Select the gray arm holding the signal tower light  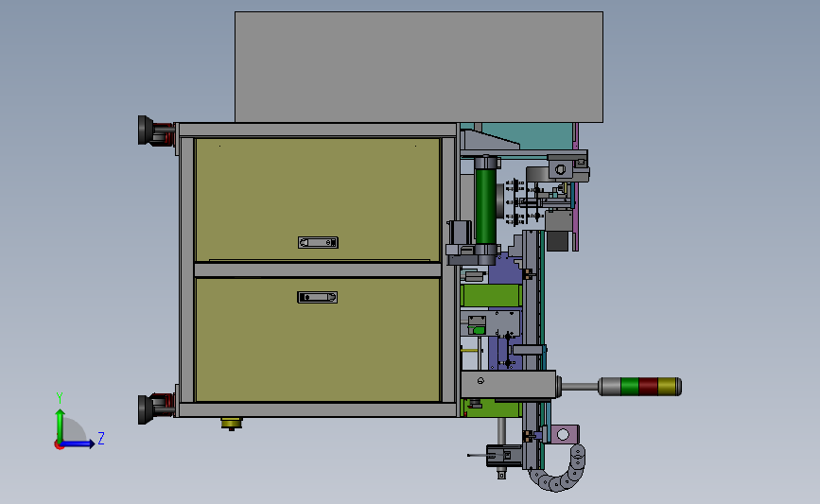(508, 385)
